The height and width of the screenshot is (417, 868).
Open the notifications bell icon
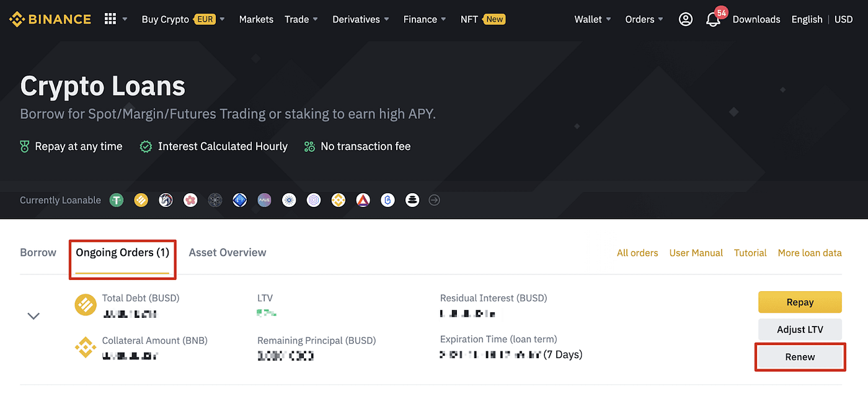pos(713,20)
